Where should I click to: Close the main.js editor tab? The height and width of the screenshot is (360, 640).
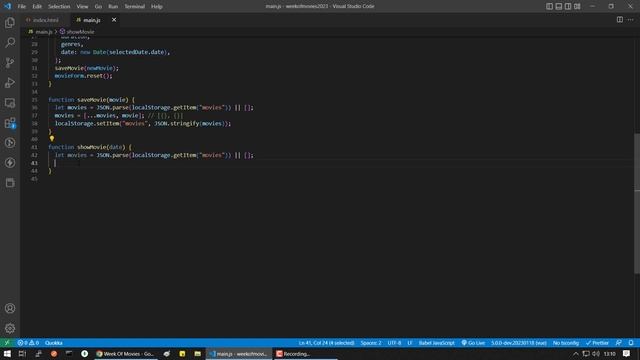114,20
